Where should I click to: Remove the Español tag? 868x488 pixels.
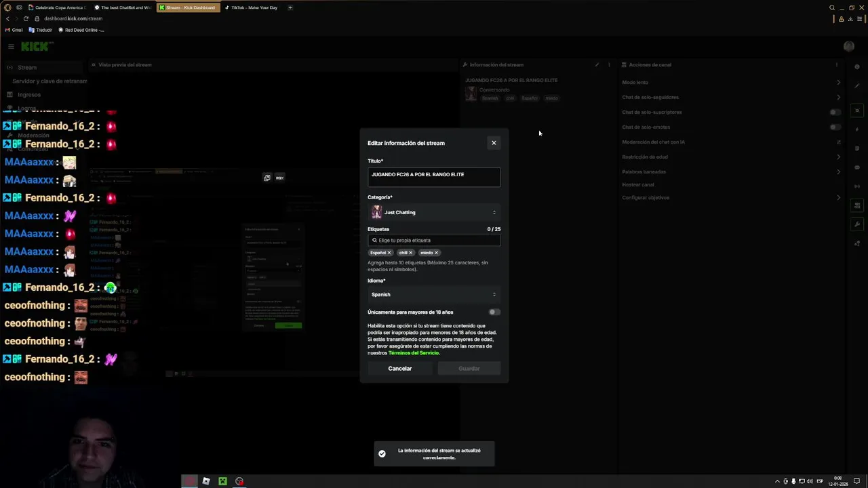(x=389, y=253)
